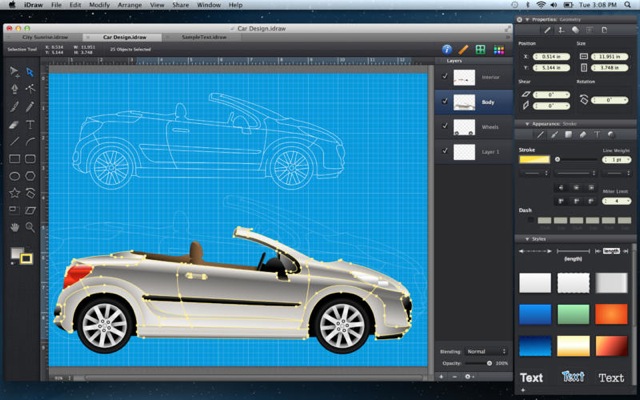Screen dimensions: 640x400
Task: Open the Line Weight 1 pt dropdown
Action: point(616,160)
